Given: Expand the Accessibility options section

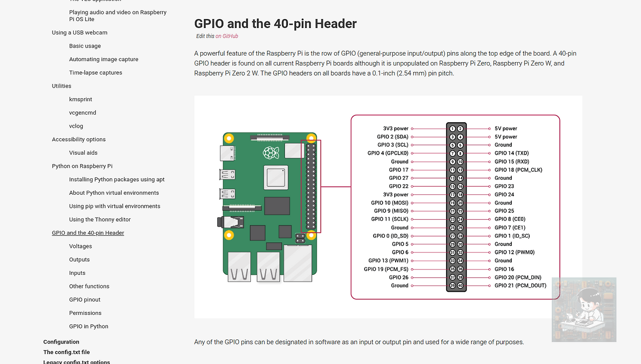Looking at the screenshot, I should click(x=79, y=139).
